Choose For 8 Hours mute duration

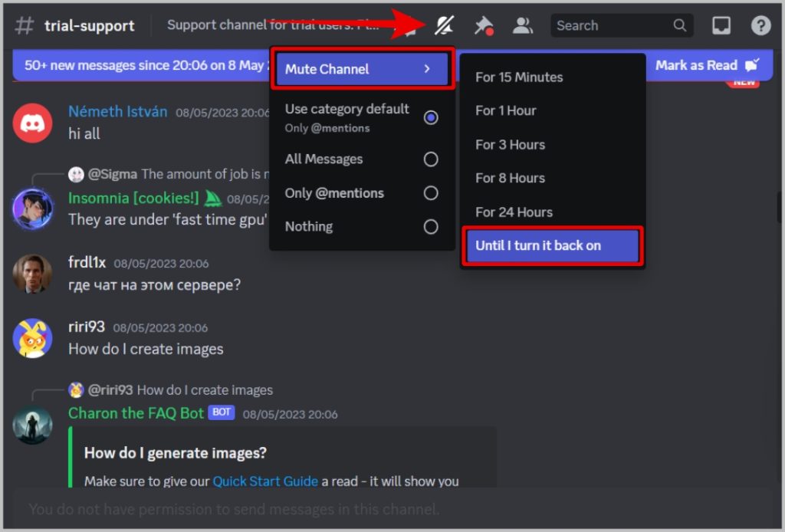pos(510,179)
